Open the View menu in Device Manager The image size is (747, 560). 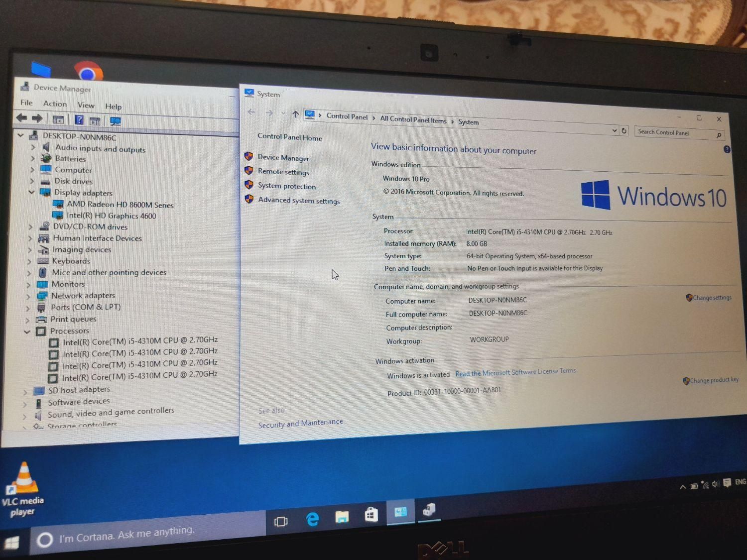[x=86, y=105]
